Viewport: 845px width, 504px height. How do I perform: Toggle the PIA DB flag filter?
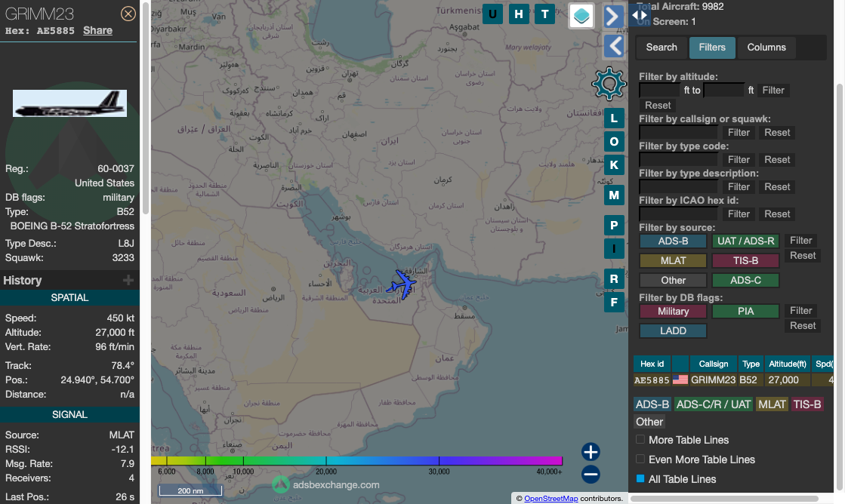pyautogui.click(x=745, y=312)
